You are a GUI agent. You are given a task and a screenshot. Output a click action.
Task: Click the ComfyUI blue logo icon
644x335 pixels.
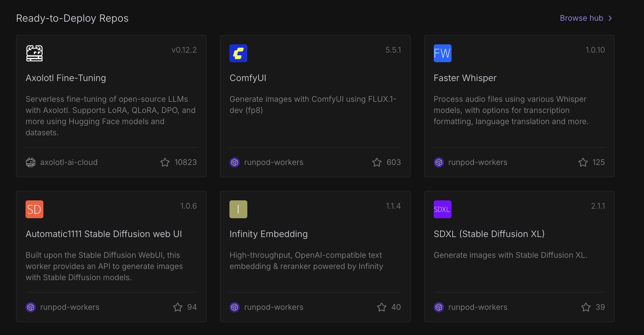coord(238,53)
